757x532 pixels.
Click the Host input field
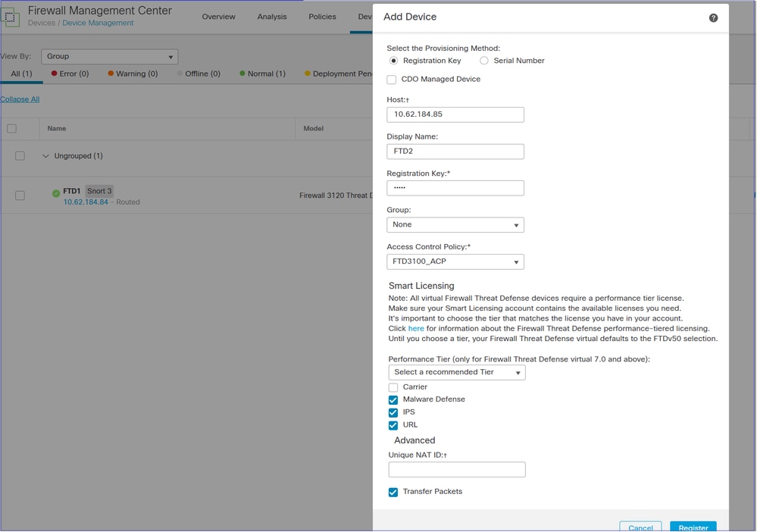pos(455,115)
